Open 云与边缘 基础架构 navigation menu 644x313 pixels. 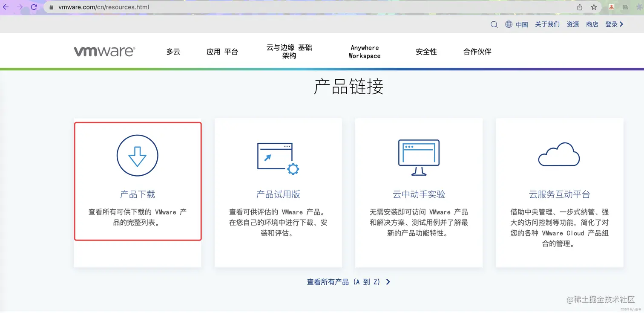(x=289, y=52)
